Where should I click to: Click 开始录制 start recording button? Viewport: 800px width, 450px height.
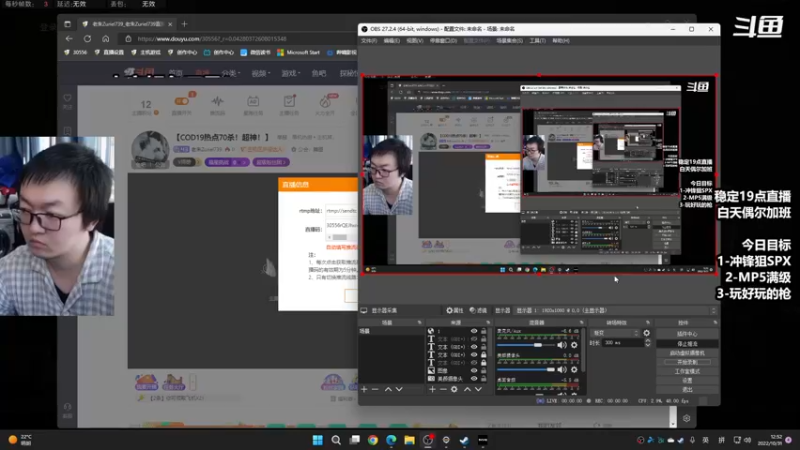pyautogui.click(x=687, y=362)
